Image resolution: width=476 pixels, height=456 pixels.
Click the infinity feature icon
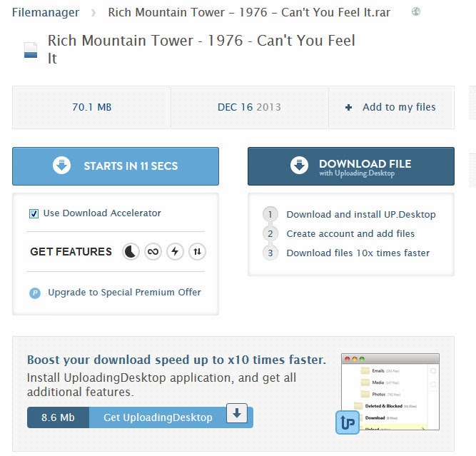coord(153,252)
